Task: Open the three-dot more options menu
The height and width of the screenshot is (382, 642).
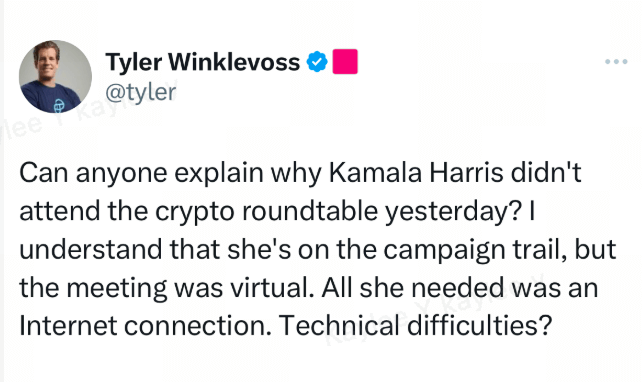Action: click(x=616, y=62)
